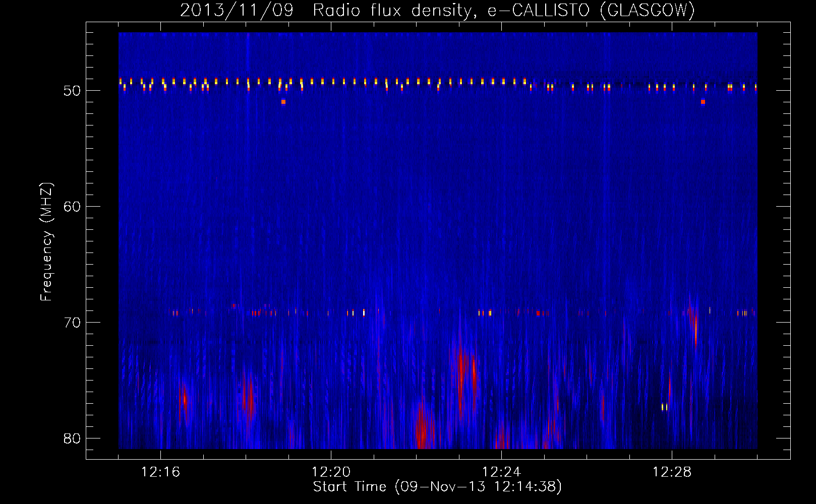The image size is (816, 504).
Task: Click the 12:16 time tick label
Action: (x=161, y=472)
